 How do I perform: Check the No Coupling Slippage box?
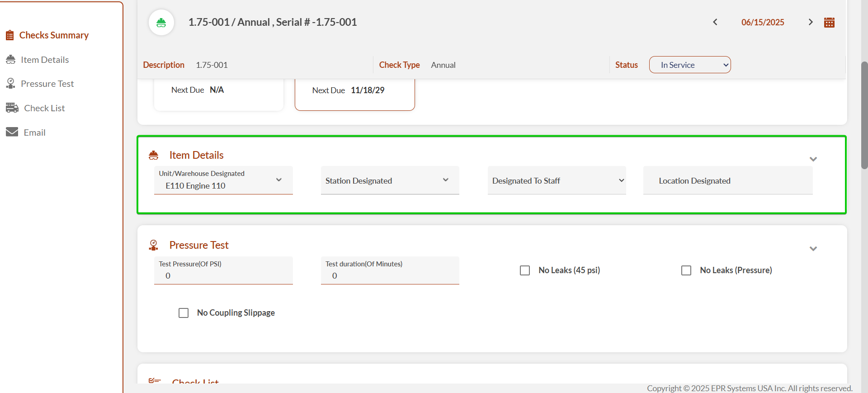tap(184, 313)
